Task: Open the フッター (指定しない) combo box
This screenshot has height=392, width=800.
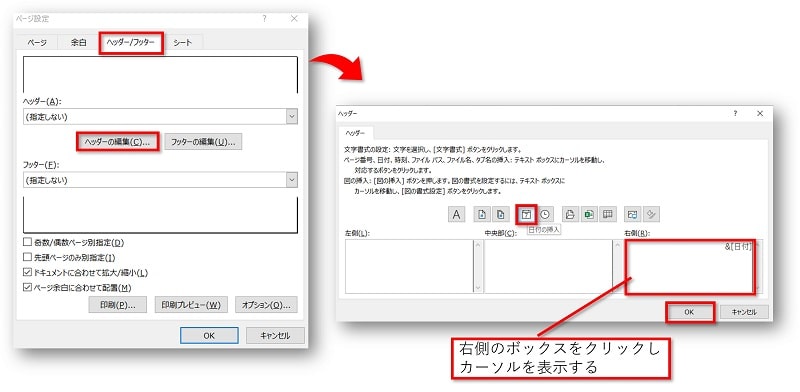Action: (x=160, y=180)
